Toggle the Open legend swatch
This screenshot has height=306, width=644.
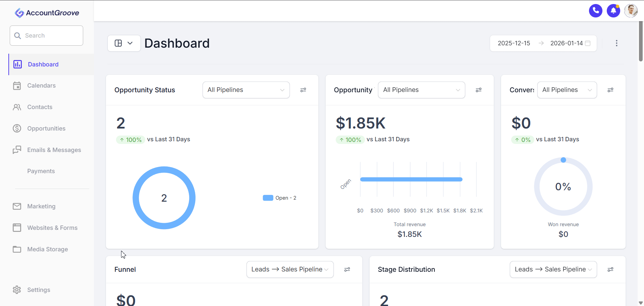pos(268,198)
